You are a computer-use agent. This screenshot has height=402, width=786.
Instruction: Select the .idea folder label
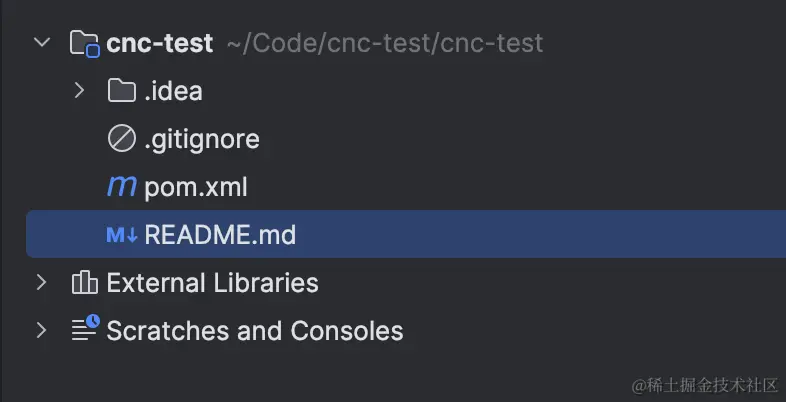coord(174,91)
